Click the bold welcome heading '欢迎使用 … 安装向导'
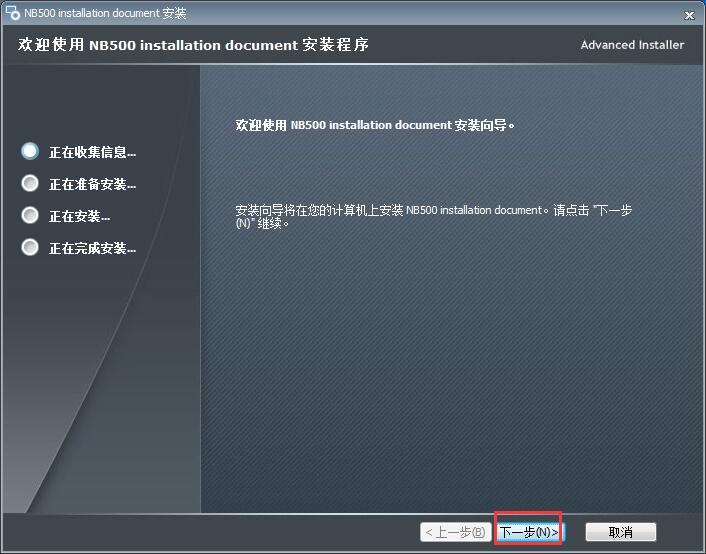The image size is (706, 554). tap(374, 126)
